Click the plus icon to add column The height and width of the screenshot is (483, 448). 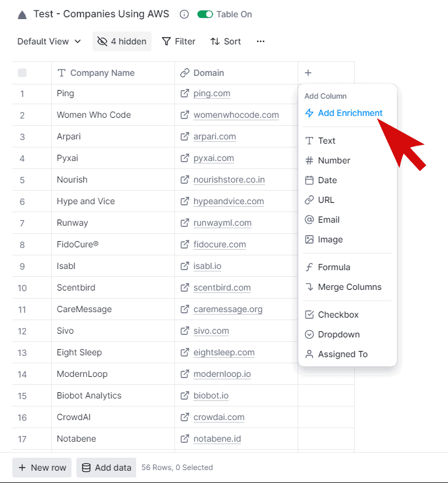pos(308,73)
